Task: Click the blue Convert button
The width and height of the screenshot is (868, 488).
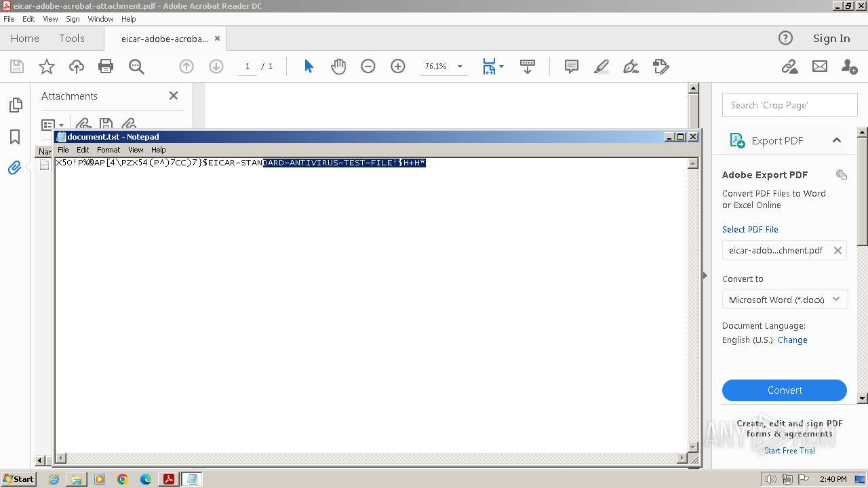Action: pyautogui.click(x=785, y=390)
